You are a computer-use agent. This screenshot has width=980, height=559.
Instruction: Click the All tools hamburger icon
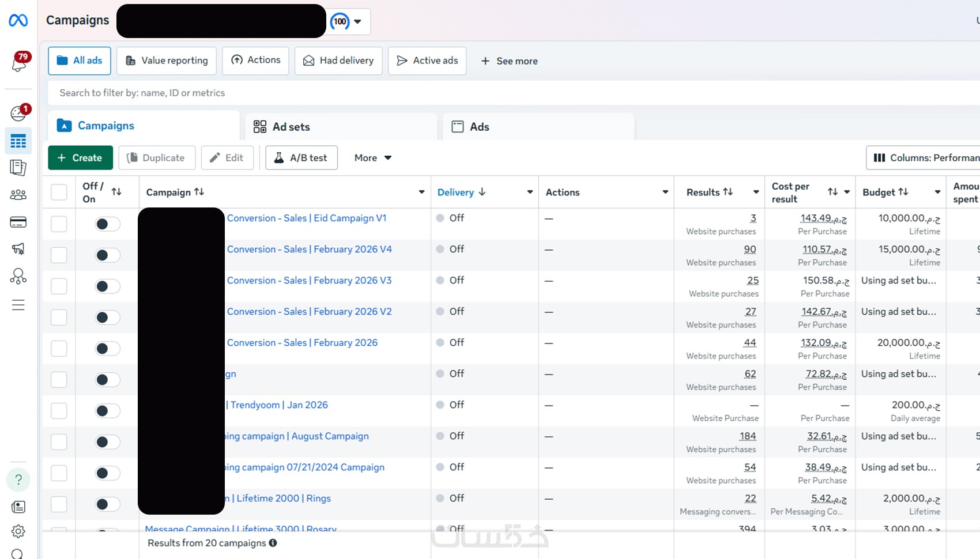[18, 305]
